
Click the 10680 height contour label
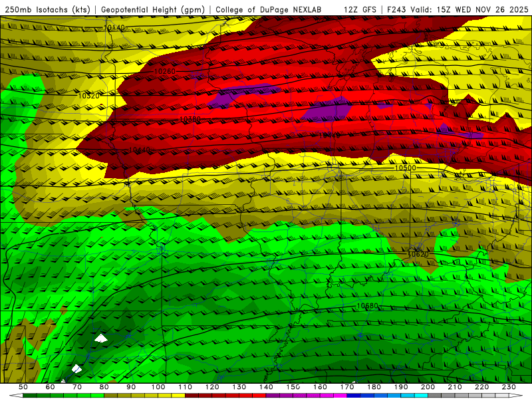(x=368, y=306)
